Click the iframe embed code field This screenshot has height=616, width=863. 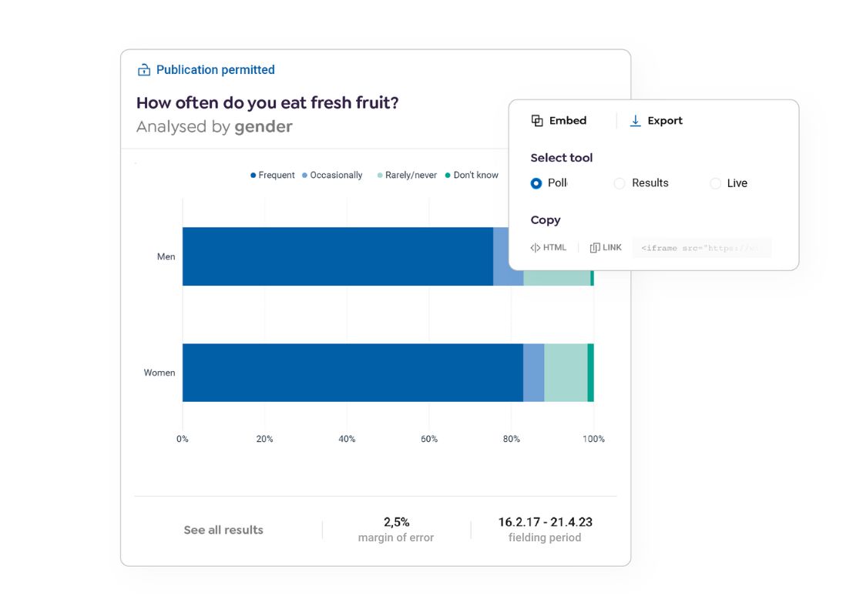click(x=701, y=248)
